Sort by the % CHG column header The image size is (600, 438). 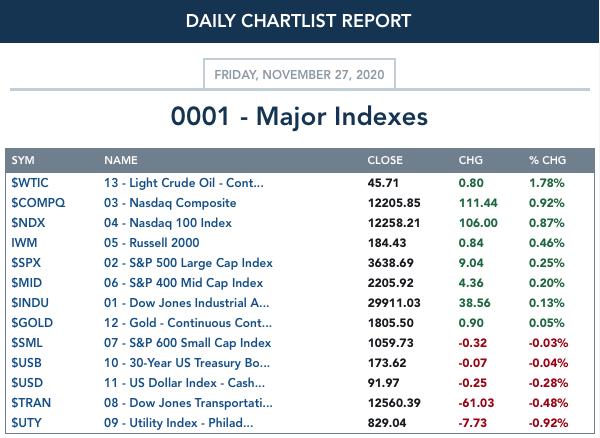pyautogui.click(x=547, y=160)
